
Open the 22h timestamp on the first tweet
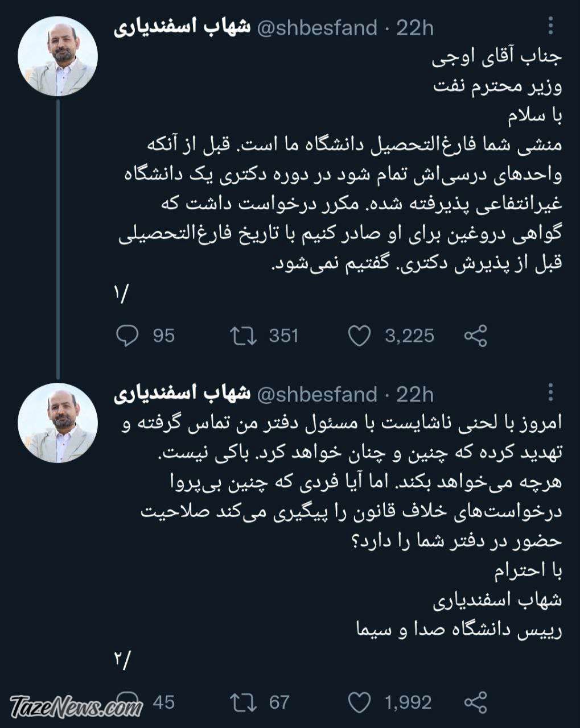[415, 28]
